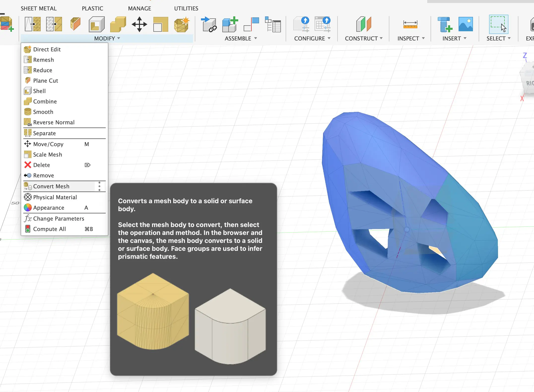Open the Plane Cut tool from the toolbar

75,24
